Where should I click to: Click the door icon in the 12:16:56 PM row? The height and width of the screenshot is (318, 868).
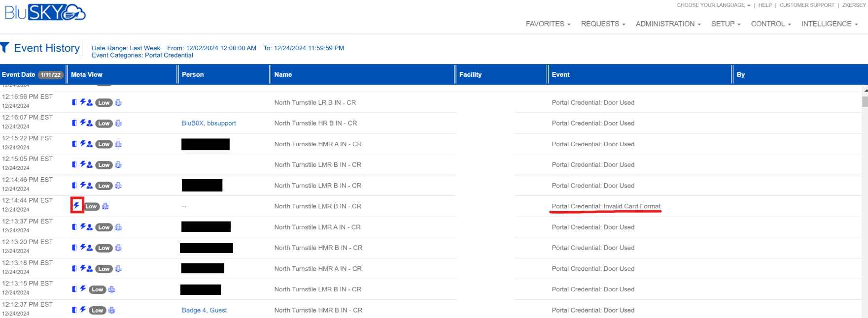pyautogui.click(x=74, y=102)
